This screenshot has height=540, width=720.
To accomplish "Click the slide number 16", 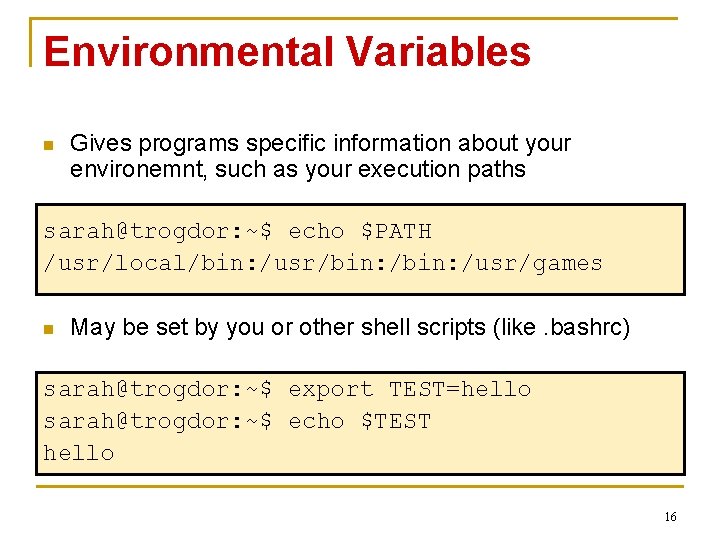I will [x=669, y=517].
